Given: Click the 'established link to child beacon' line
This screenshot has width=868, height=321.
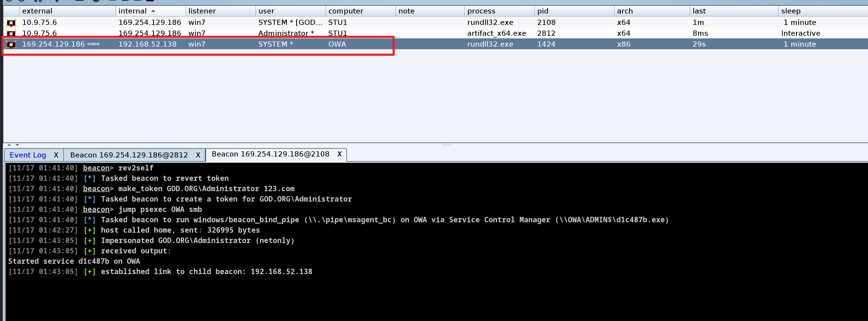Looking at the screenshot, I should [207, 272].
